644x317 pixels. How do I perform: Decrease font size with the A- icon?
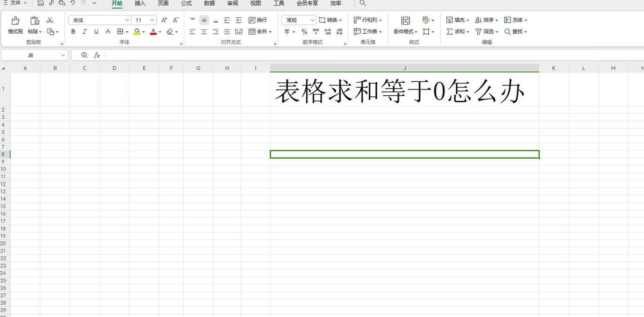176,20
